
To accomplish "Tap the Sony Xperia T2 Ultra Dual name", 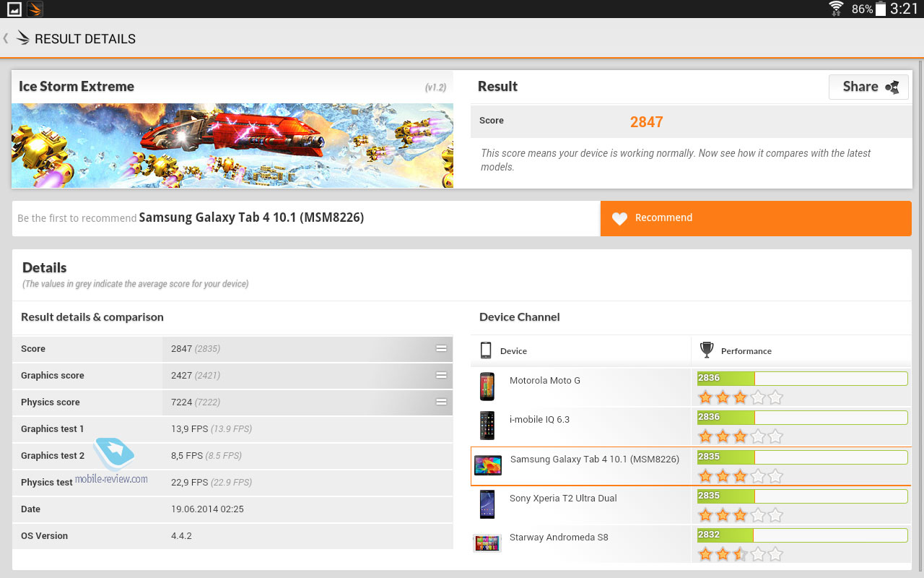I will click(x=563, y=499).
